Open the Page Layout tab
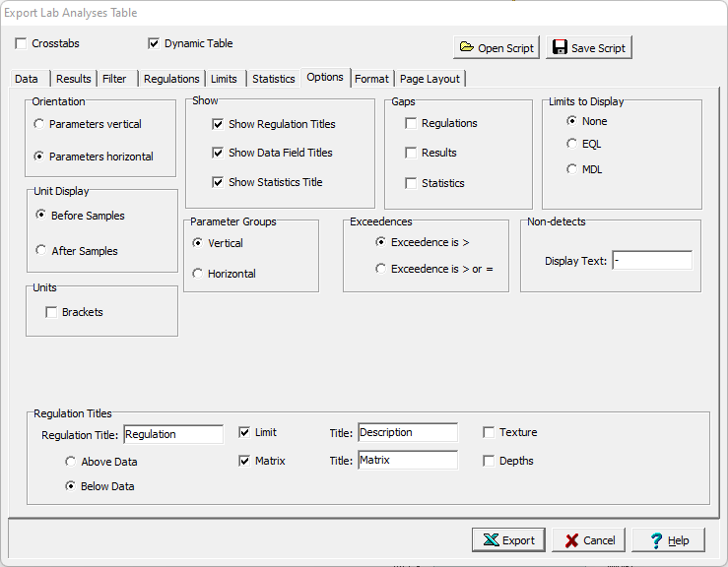 [430, 79]
